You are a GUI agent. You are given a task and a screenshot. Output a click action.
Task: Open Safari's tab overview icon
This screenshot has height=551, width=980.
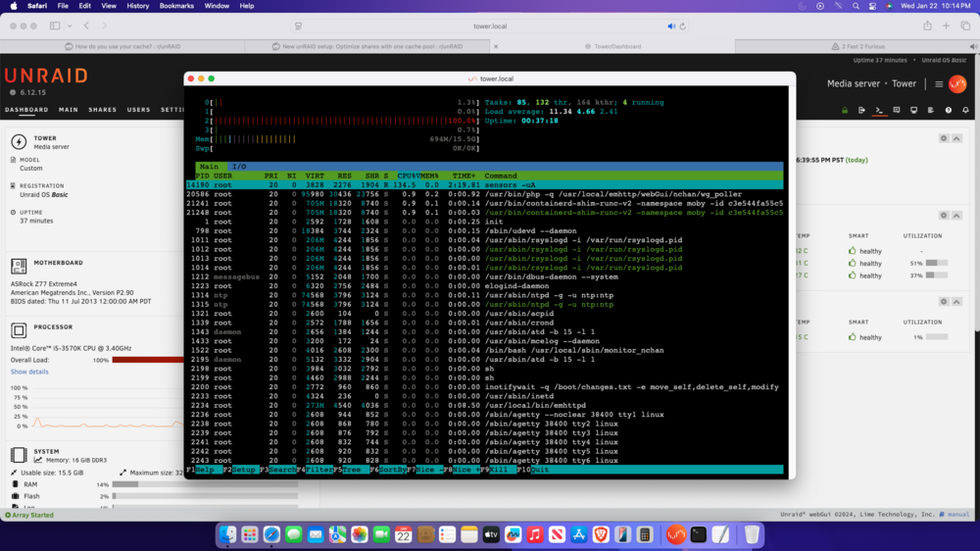[965, 25]
